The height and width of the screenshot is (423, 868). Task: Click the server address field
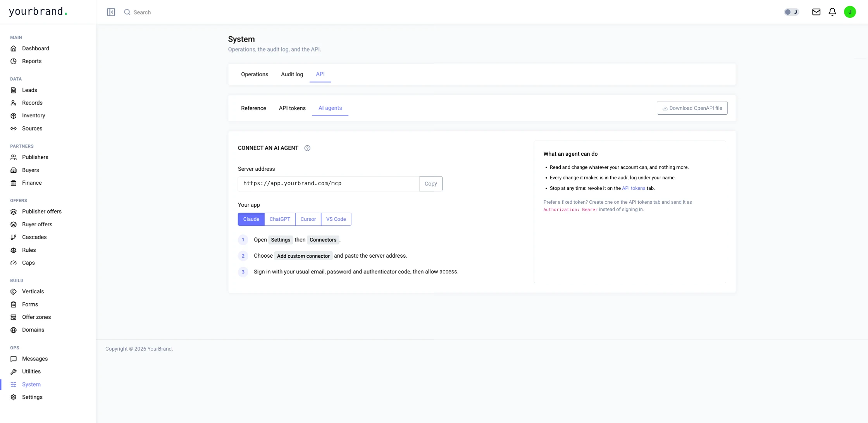point(329,184)
